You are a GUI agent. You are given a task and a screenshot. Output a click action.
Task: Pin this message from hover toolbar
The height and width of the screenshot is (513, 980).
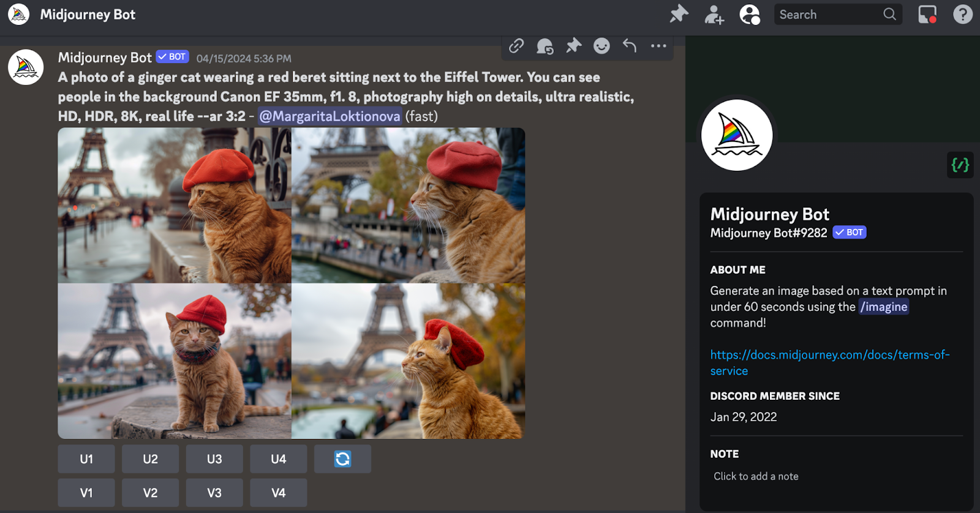tap(573, 46)
